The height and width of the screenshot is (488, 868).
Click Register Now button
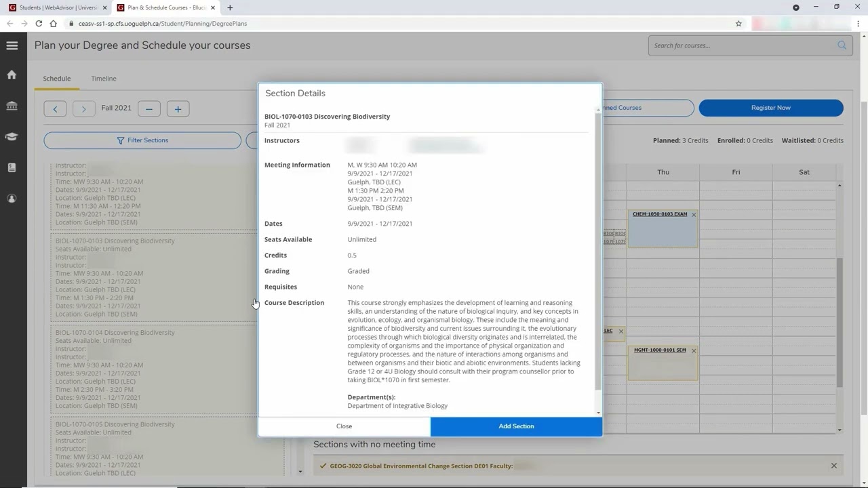(771, 108)
